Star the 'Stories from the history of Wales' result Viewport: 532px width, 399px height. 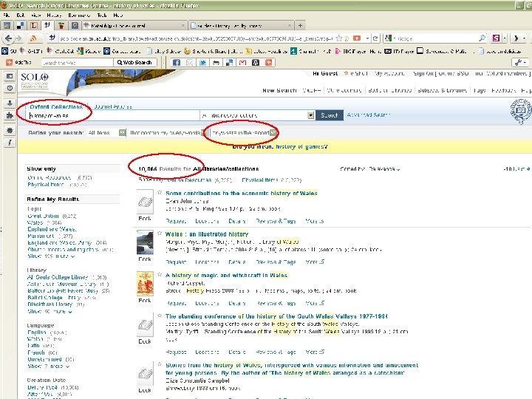point(160,364)
